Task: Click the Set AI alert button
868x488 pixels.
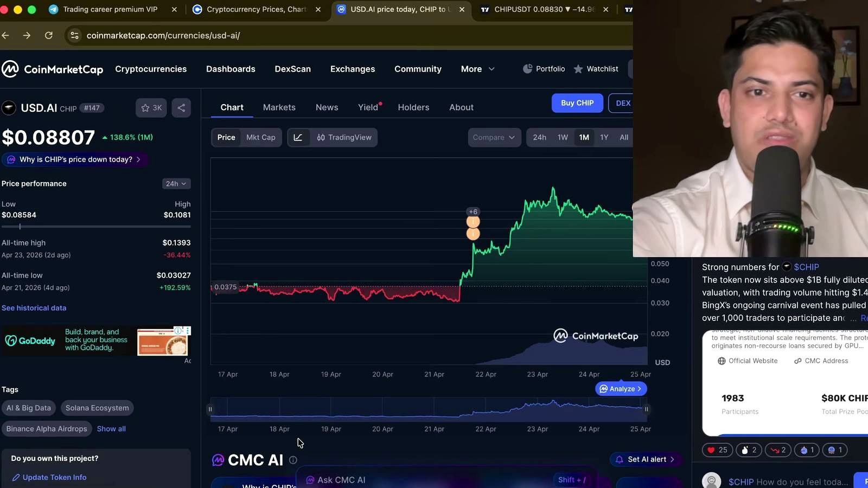Action: (646, 459)
